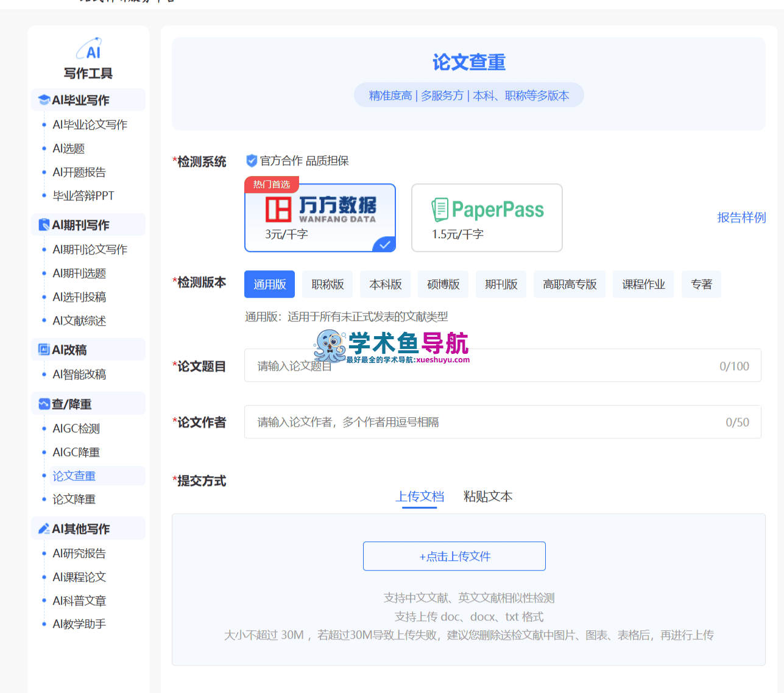784x693 pixels.
Task: Open 毕业答辩PPT in sidebar
Action: [x=83, y=195]
